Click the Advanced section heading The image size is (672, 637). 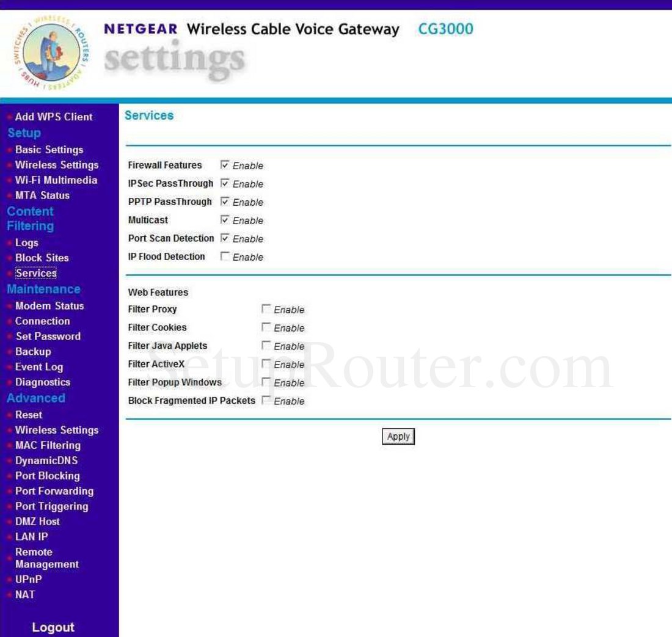[x=36, y=398]
